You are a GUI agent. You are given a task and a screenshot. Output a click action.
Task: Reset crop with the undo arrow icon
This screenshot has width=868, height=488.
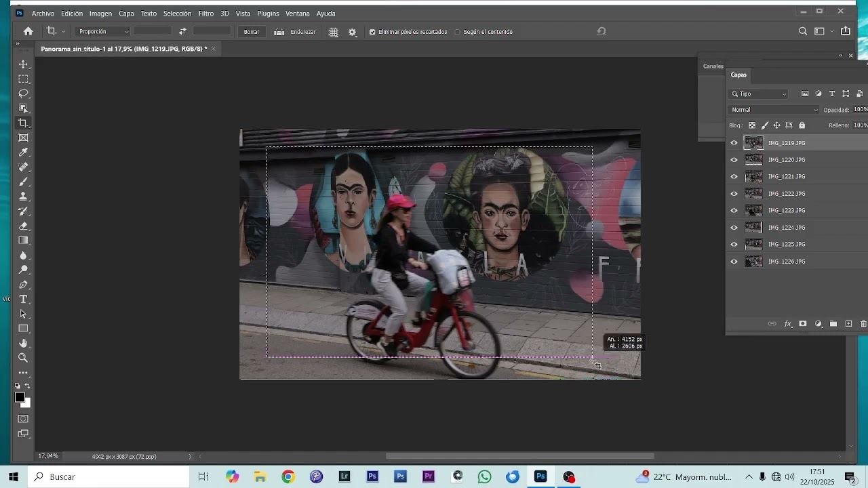tap(601, 31)
